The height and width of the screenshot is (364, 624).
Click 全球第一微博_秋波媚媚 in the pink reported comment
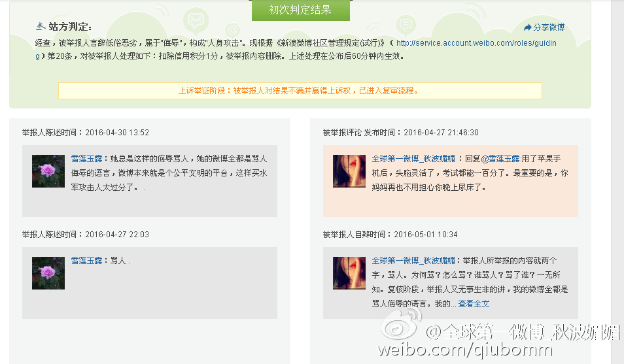tap(413, 159)
